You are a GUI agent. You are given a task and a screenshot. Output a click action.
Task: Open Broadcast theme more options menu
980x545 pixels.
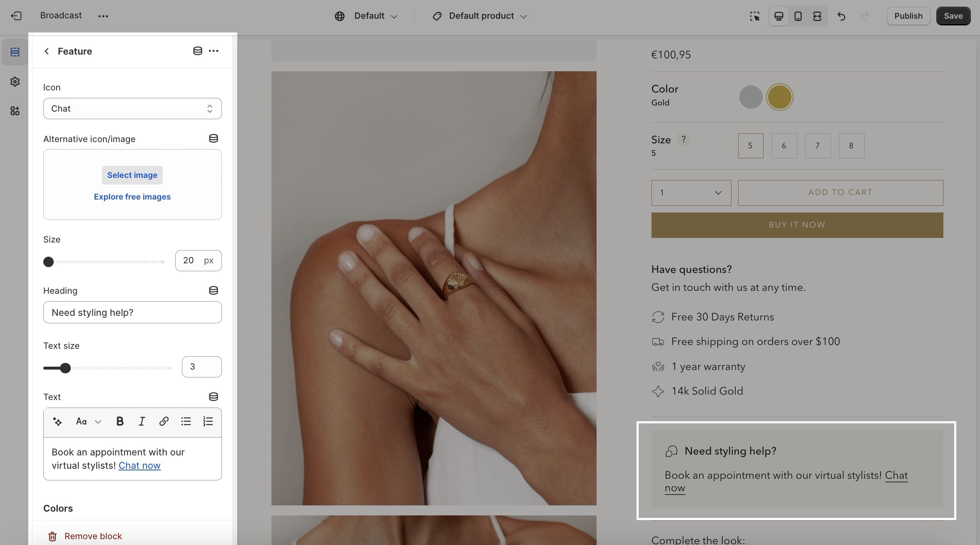coord(103,16)
